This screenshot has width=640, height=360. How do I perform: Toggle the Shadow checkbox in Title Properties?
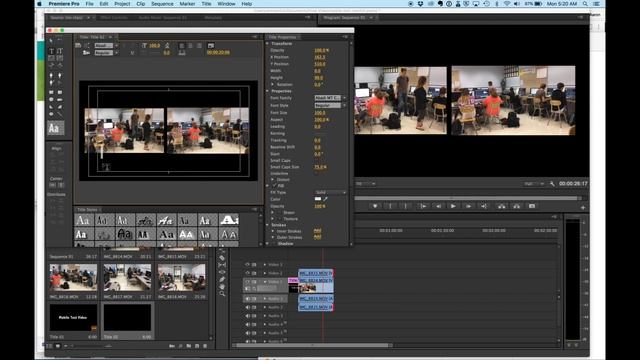point(273,244)
